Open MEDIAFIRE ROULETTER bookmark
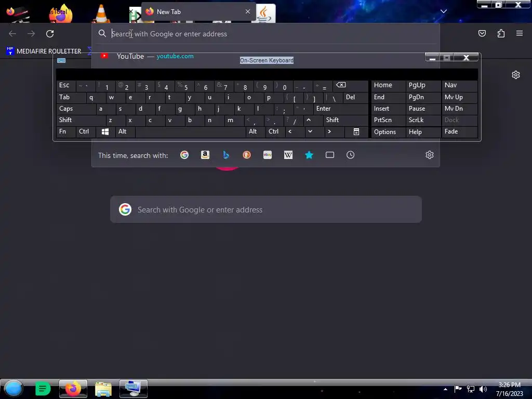The height and width of the screenshot is (399, 532). (44, 51)
